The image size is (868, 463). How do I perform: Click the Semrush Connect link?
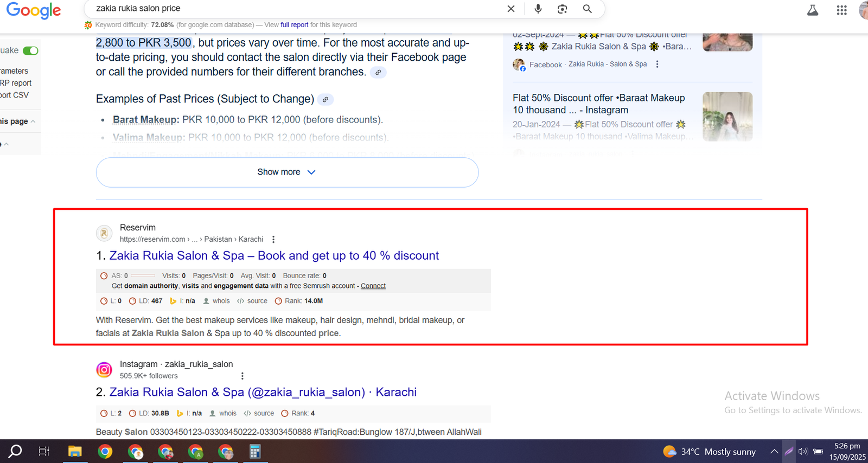(x=373, y=286)
